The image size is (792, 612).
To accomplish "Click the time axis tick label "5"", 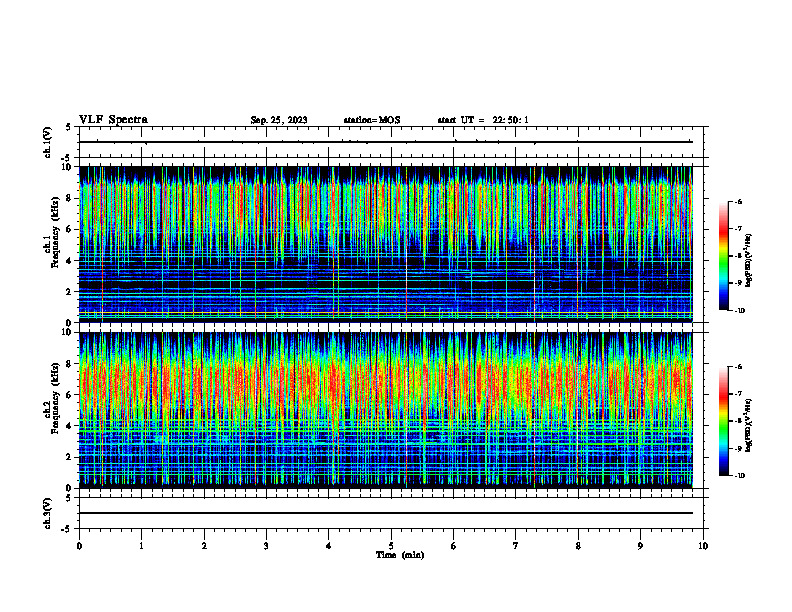I will (x=391, y=546).
